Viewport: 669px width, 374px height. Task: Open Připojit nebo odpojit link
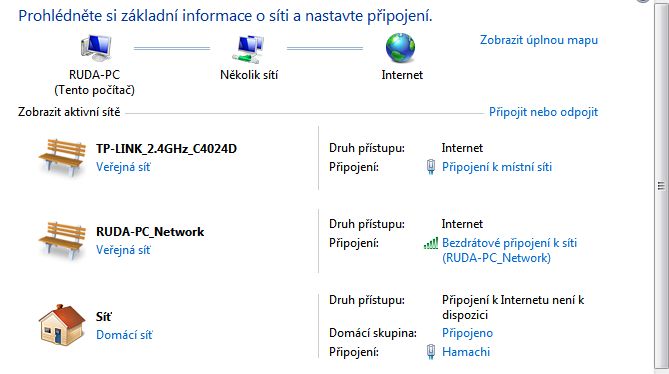tap(543, 112)
